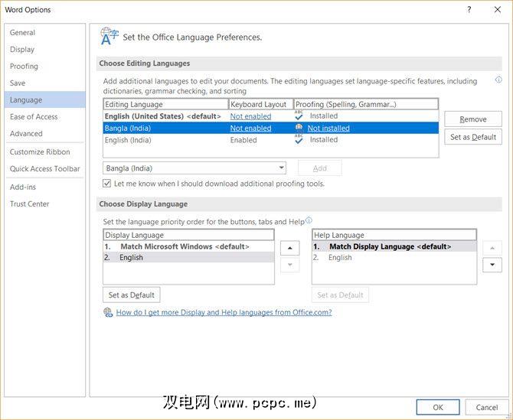Screen dimensions: 513x420
Task: Click 'Enabled' keyboard status for English (India)
Action: [243, 140]
